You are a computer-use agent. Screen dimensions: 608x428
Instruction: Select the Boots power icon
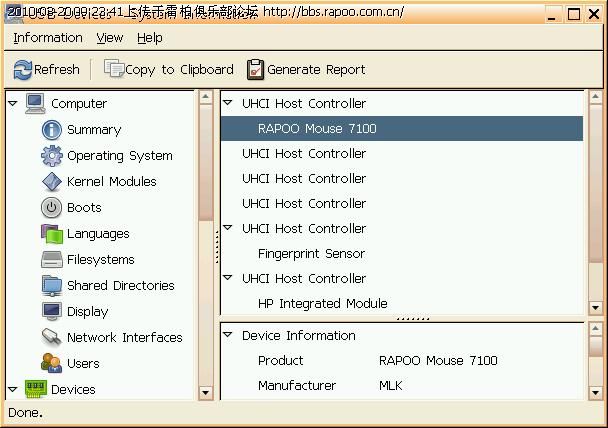pyautogui.click(x=51, y=207)
